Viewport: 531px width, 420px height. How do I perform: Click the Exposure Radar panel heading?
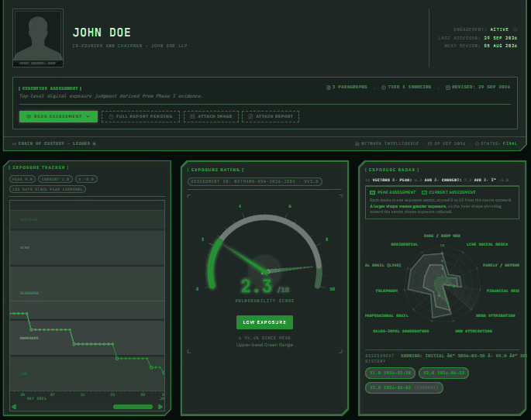click(x=391, y=170)
